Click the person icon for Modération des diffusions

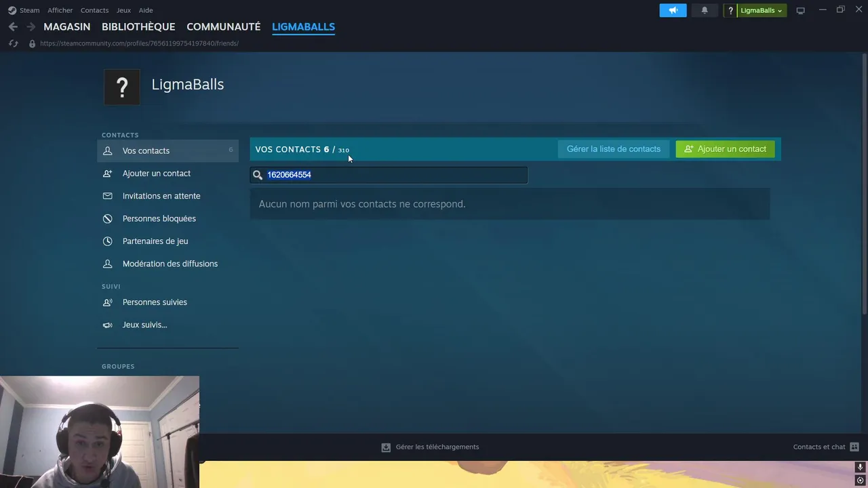(x=107, y=264)
